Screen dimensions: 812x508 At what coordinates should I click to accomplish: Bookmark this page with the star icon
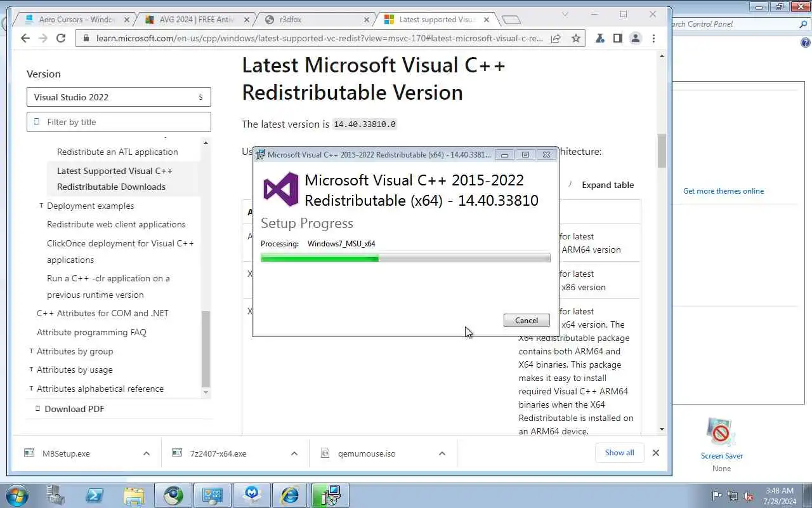pyautogui.click(x=575, y=38)
